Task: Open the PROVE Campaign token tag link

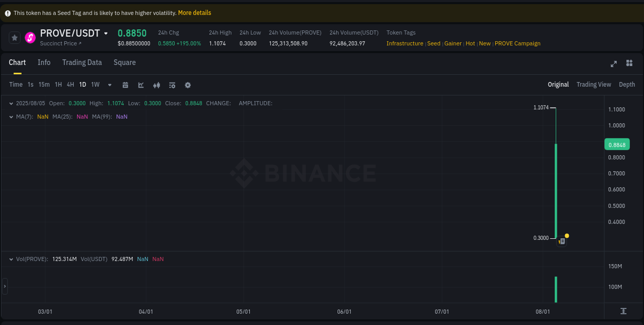Action: pyautogui.click(x=517, y=43)
